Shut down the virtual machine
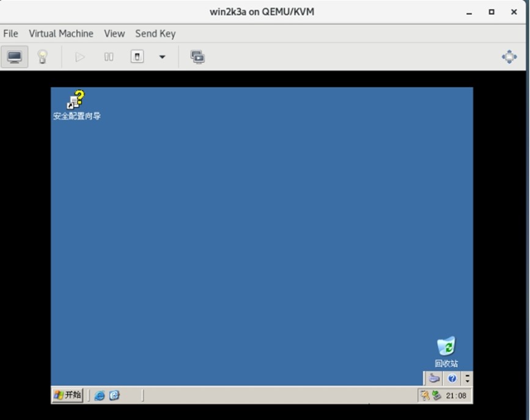 [x=137, y=56]
